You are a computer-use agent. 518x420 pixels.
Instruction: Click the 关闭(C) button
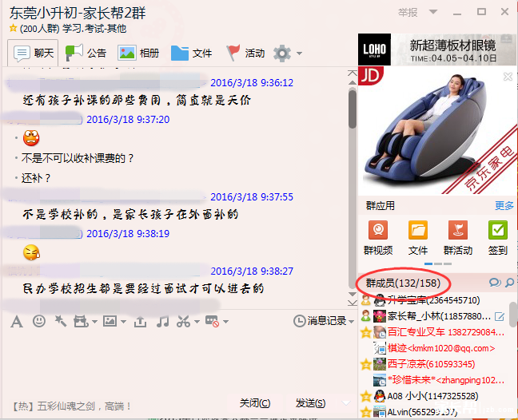coord(255,403)
